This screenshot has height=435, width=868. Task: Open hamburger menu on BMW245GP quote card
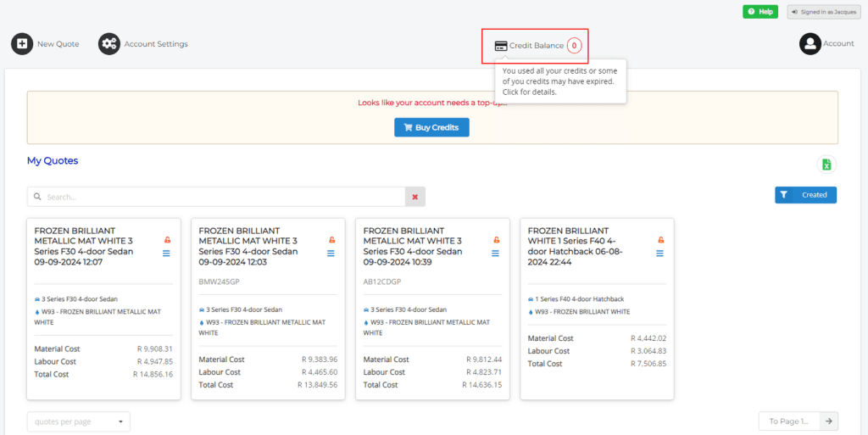[331, 254]
